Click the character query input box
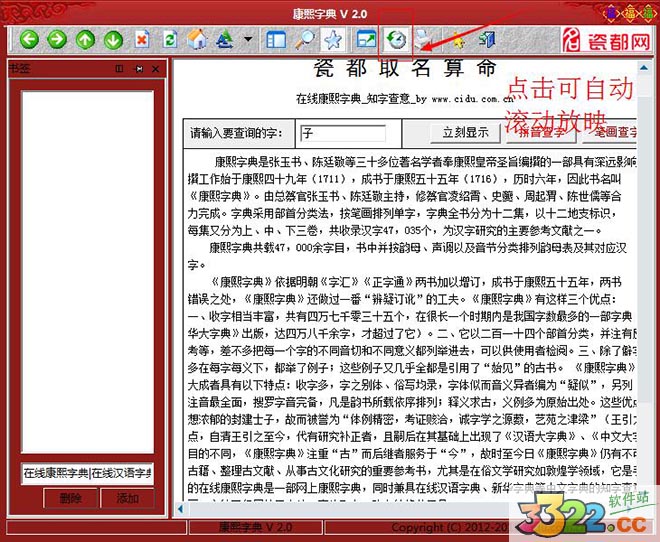The width and height of the screenshot is (660, 542). 343,133
